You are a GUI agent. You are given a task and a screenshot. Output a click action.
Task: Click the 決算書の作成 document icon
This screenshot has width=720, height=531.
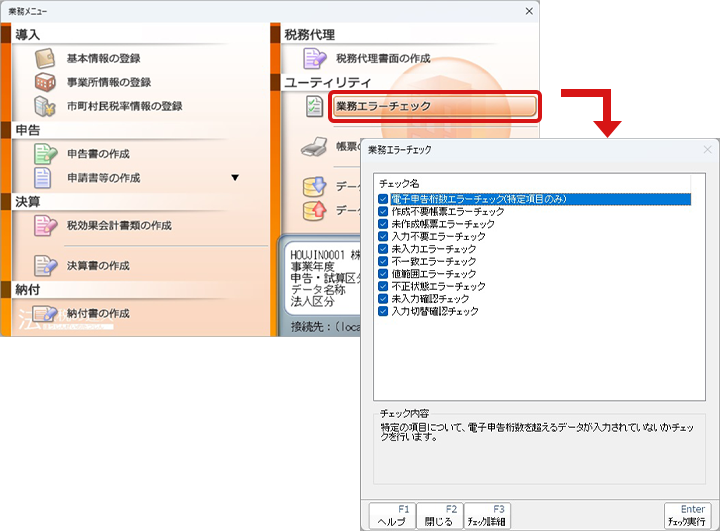(45, 265)
